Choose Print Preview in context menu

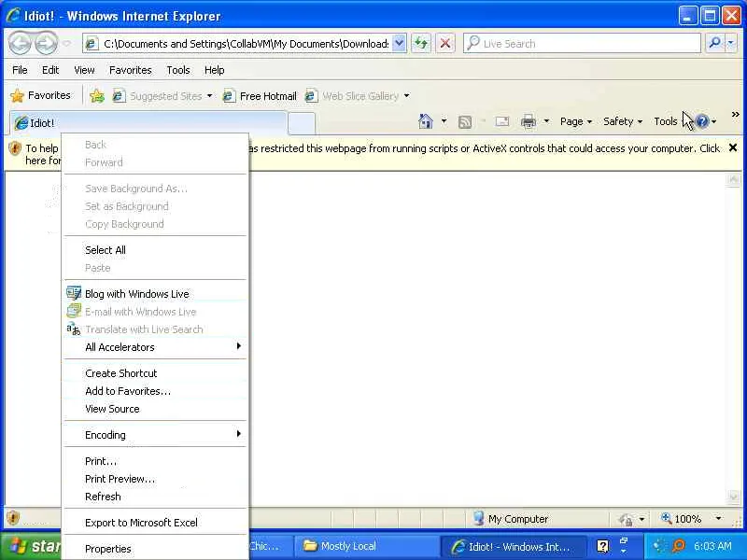(x=155, y=479)
